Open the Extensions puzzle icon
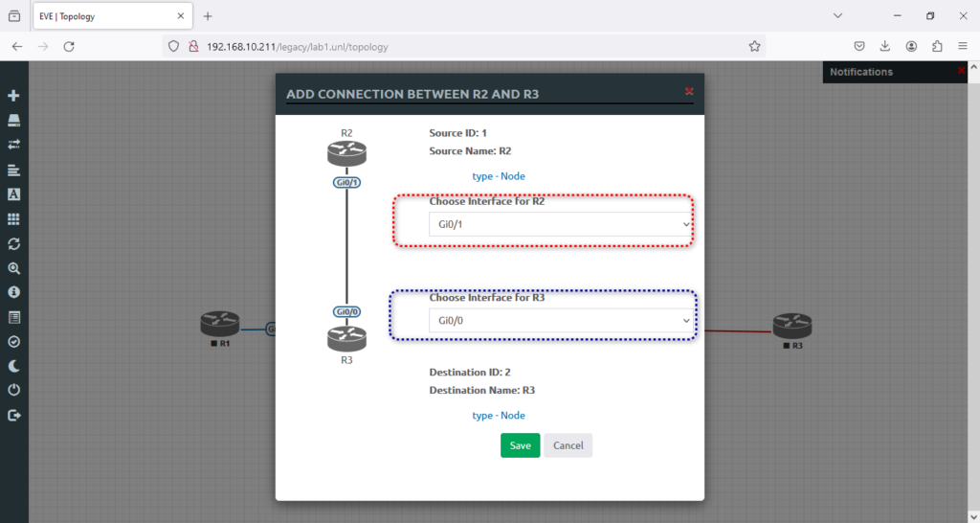 point(937,46)
